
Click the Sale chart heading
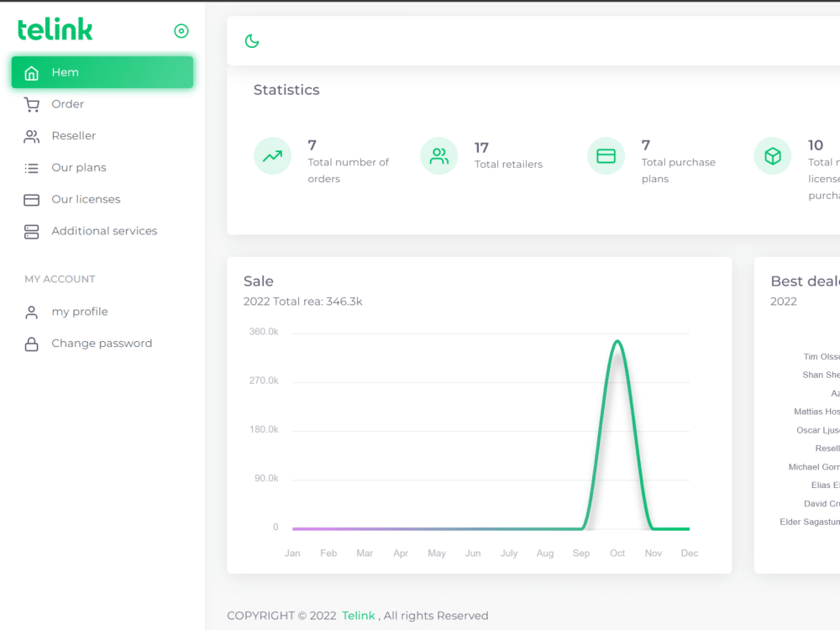[258, 281]
